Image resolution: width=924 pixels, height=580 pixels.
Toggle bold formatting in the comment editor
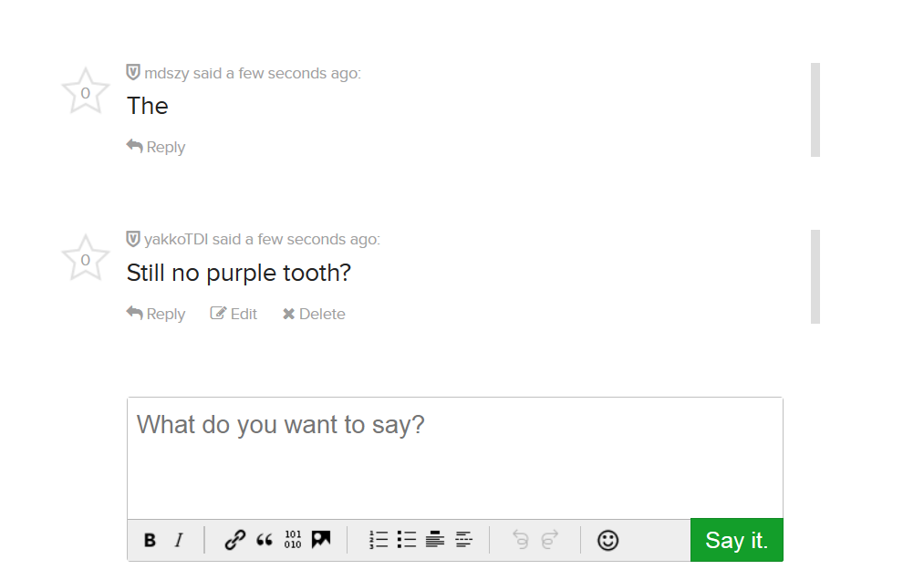150,539
